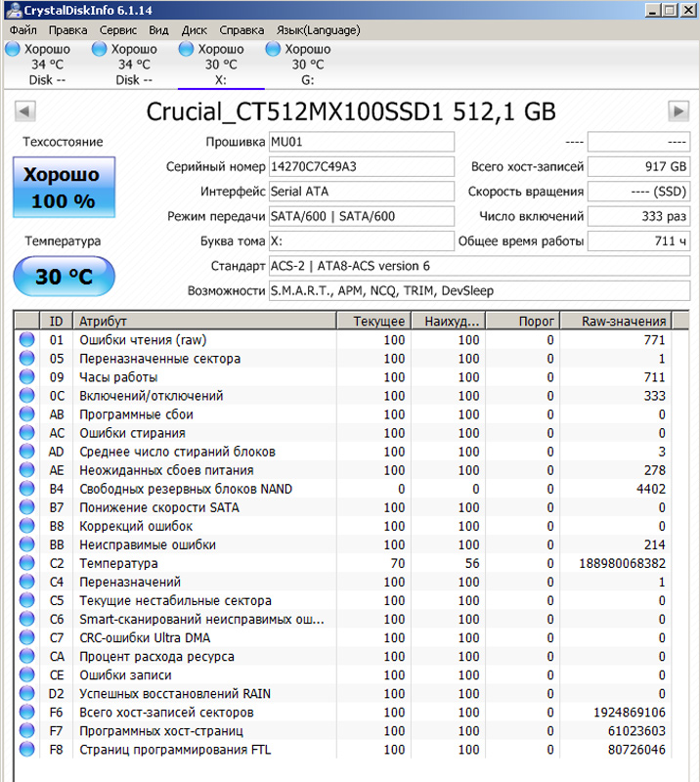This screenshot has height=782, width=700.
Task: Open the Файл menu
Action: pyautogui.click(x=22, y=30)
